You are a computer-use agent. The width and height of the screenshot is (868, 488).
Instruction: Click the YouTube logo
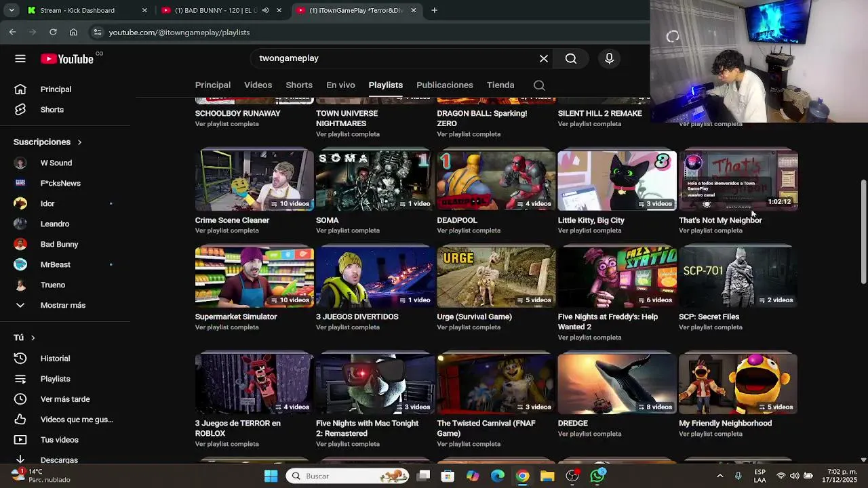pyautogui.click(x=67, y=59)
